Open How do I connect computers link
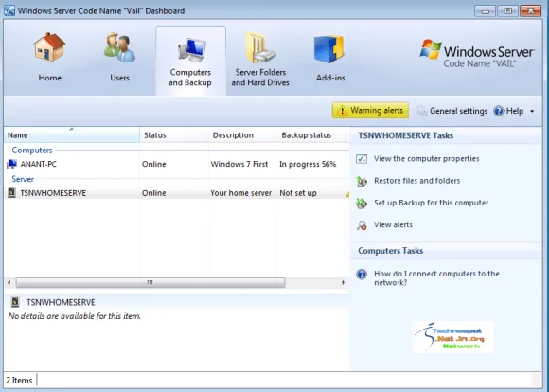This screenshot has width=549, height=392. coord(436,278)
